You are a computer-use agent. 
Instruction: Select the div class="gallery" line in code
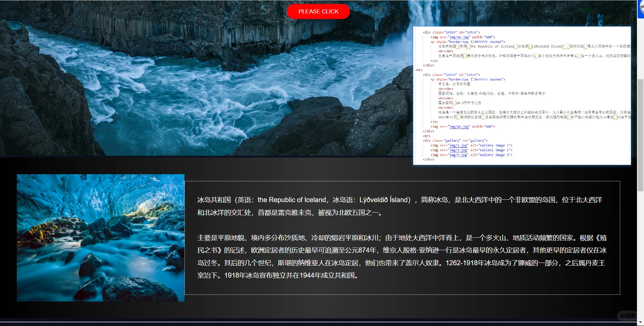(x=455, y=141)
